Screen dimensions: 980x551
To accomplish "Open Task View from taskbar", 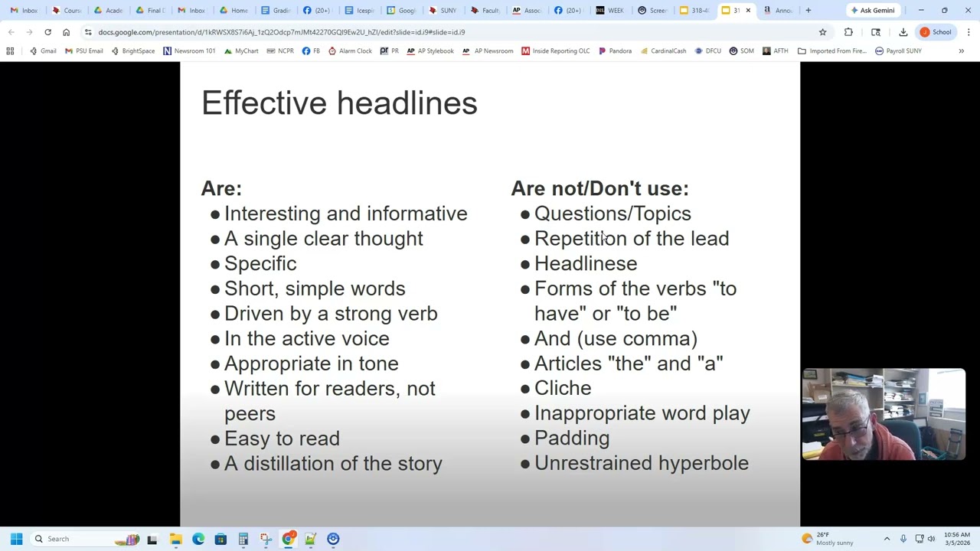I will click(152, 539).
